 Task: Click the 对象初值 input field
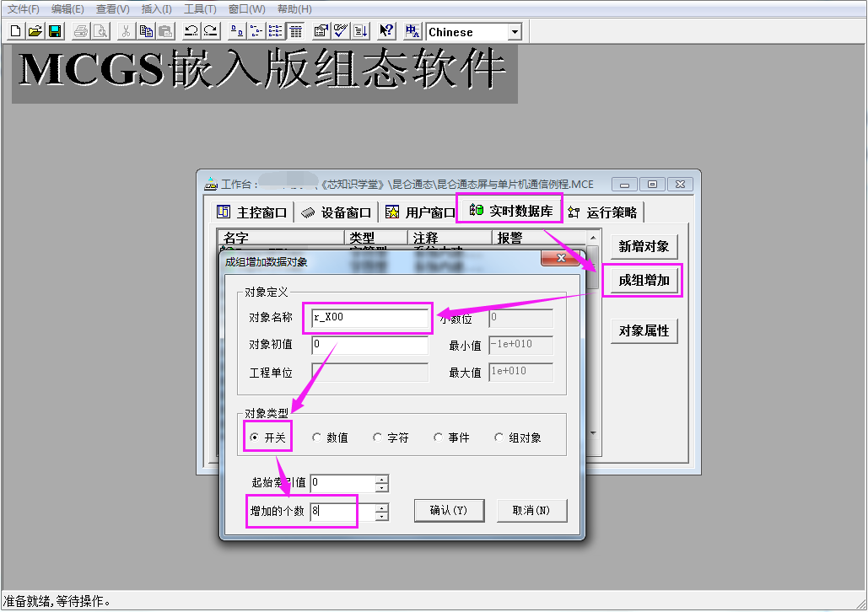369,345
